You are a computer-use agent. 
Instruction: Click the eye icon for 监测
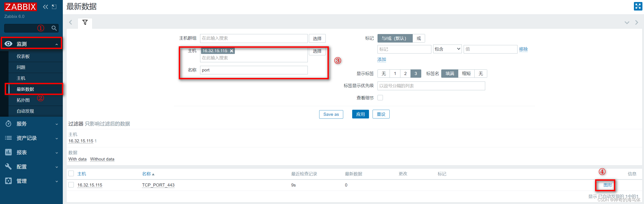point(8,44)
